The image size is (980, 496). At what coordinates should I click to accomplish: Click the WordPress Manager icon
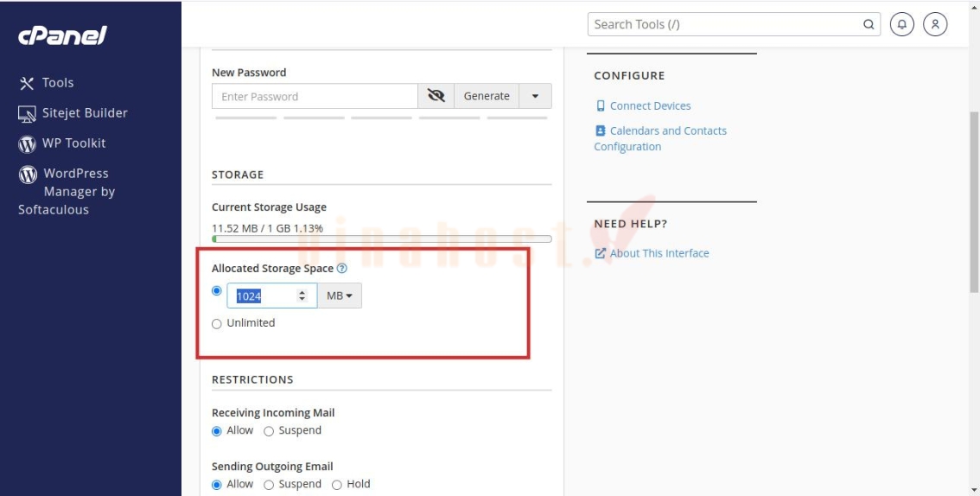click(x=28, y=175)
